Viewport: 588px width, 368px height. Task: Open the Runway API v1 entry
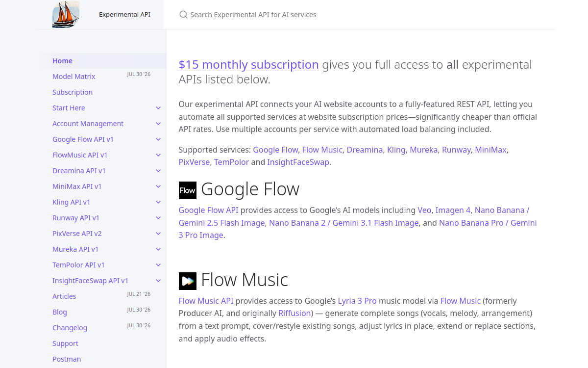pyautogui.click(x=76, y=218)
